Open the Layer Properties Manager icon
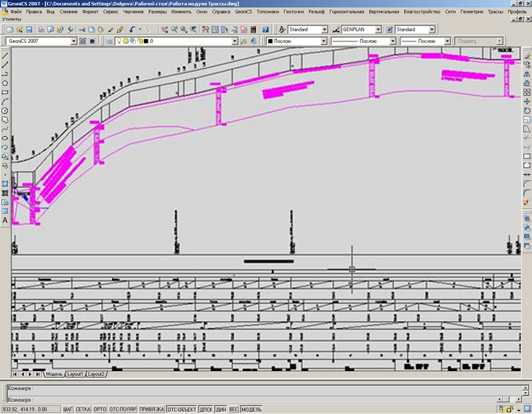 coord(109,41)
